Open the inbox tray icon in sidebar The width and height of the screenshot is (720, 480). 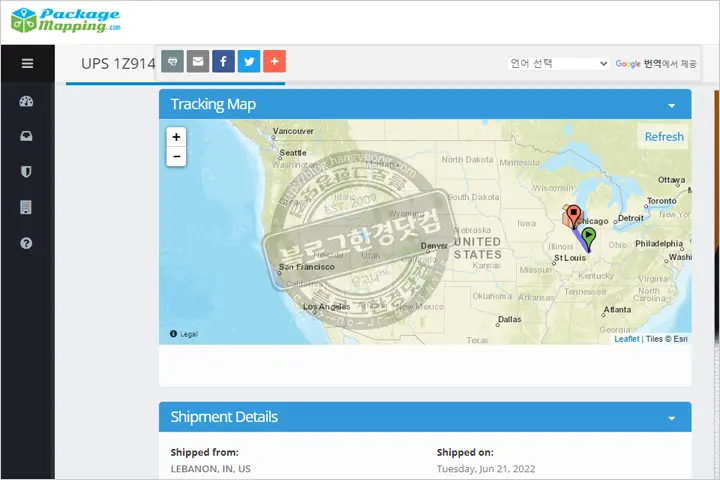tap(26, 136)
